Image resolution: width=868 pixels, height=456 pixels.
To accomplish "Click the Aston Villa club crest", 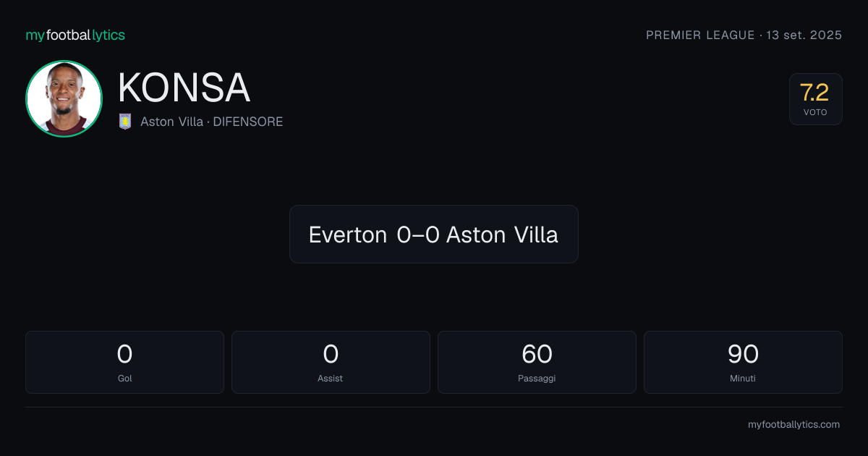I will click(x=125, y=122).
